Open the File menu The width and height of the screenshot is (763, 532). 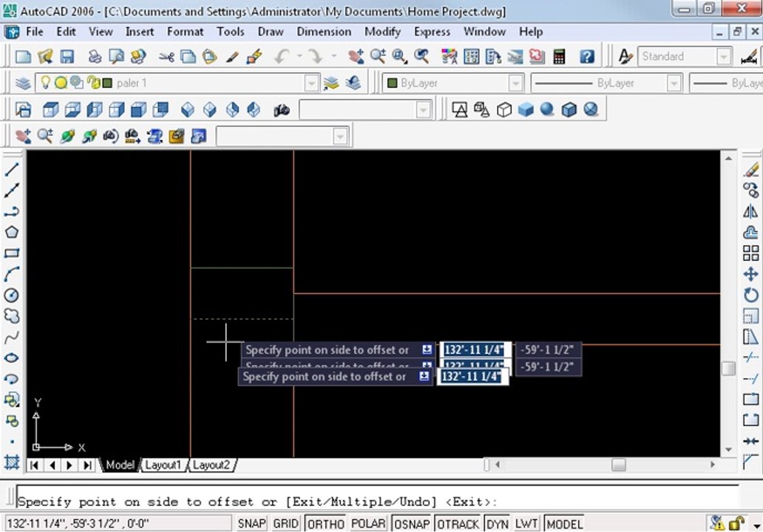pyautogui.click(x=34, y=32)
